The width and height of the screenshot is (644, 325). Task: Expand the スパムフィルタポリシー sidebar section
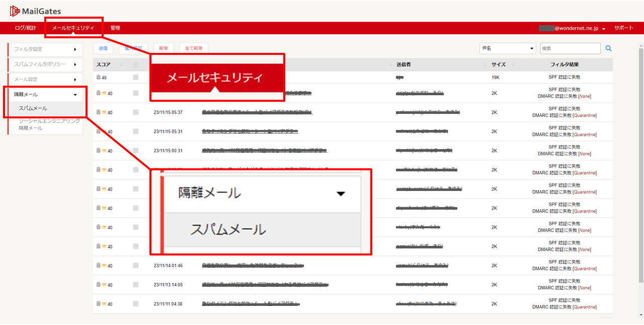pyautogui.click(x=45, y=64)
